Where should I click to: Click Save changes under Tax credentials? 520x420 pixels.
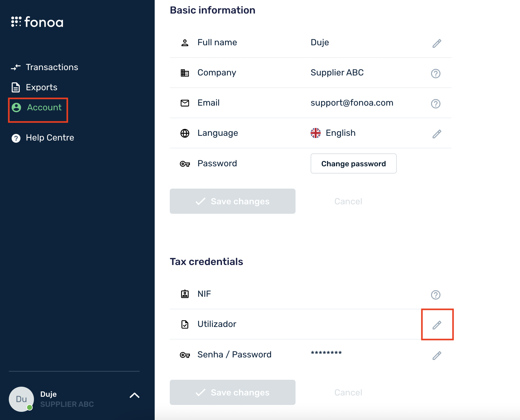[232, 392]
